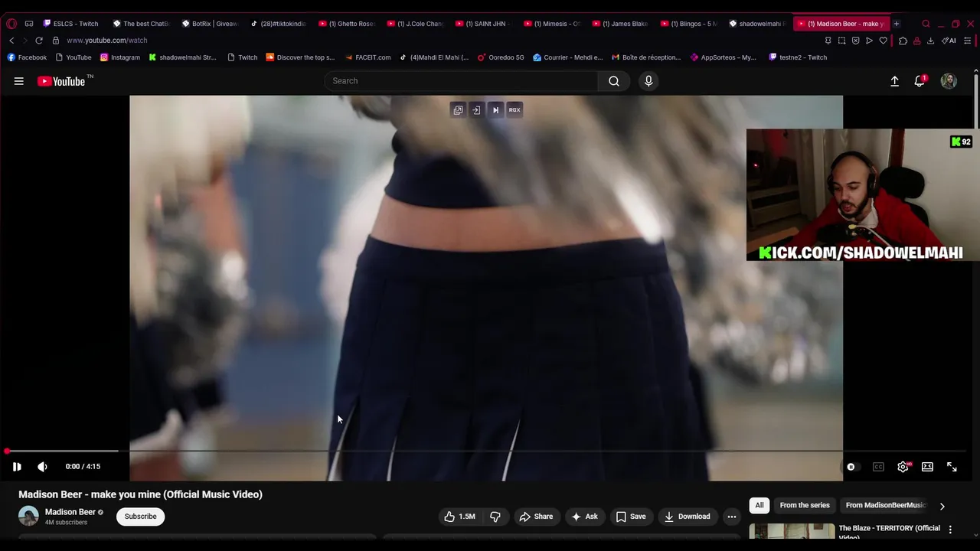The image size is (980, 551).
Task: Open Madison Beer channel avatar
Action: pyautogui.click(x=28, y=516)
